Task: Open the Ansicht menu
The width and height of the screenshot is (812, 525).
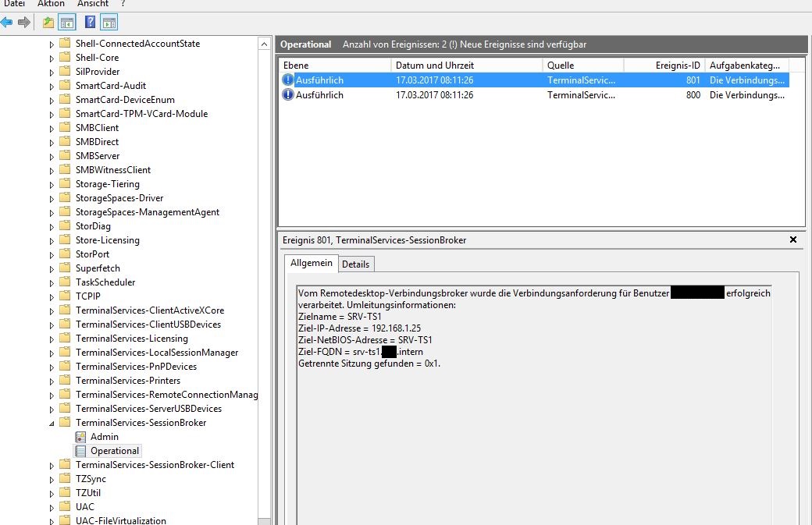Action: tap(93, 4)
